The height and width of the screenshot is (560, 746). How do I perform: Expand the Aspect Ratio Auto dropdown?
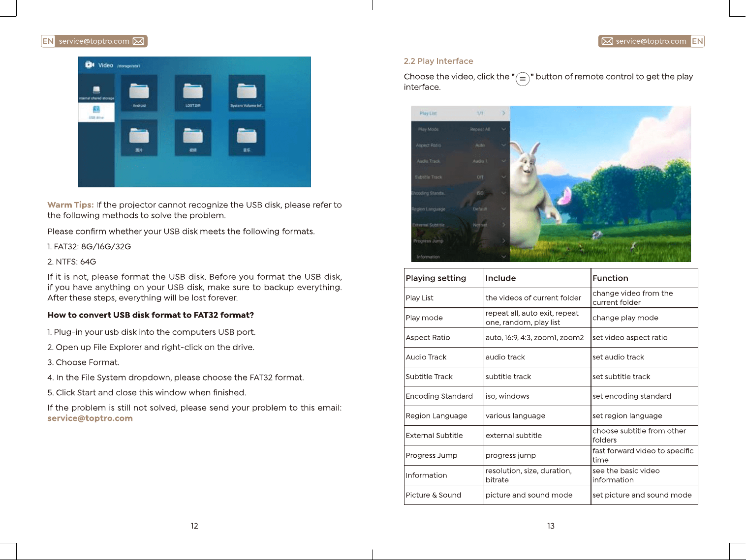pos(503,145)
